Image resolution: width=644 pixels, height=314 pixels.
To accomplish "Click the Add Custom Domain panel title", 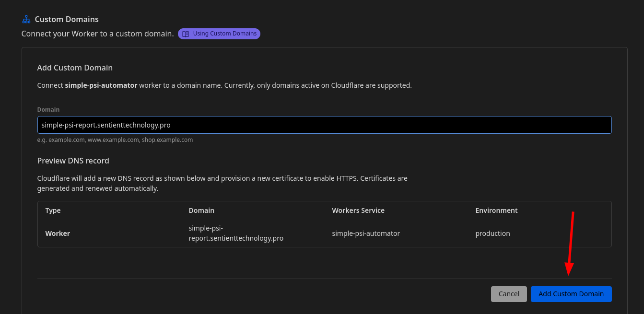I will 75,68.
